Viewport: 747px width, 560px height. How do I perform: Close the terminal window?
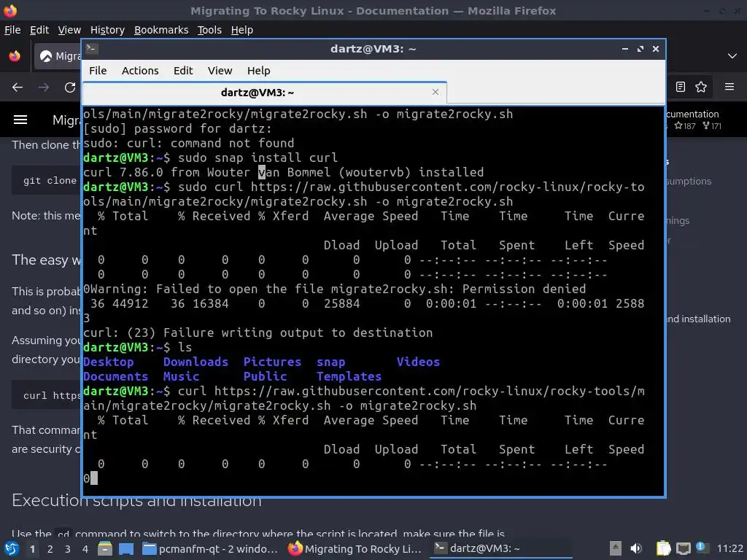coord(656,49)
